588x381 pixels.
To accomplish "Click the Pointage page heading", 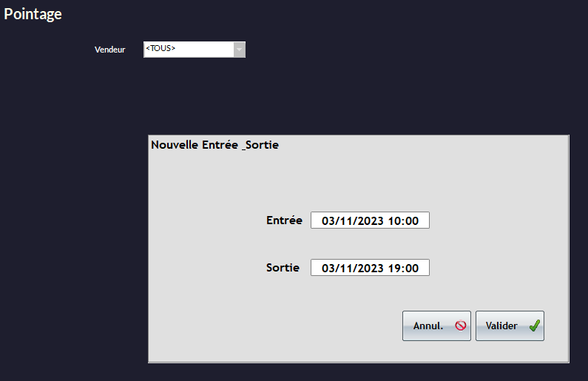I will [x=33, y=14].
